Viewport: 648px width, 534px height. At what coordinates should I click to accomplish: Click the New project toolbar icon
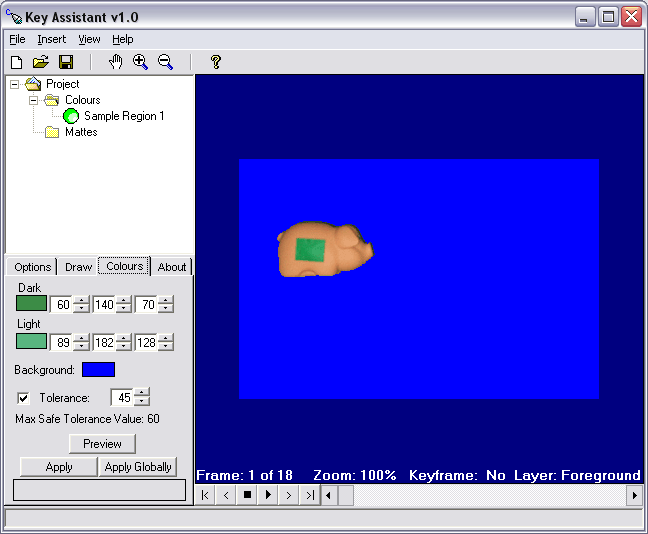click(17, 62)
